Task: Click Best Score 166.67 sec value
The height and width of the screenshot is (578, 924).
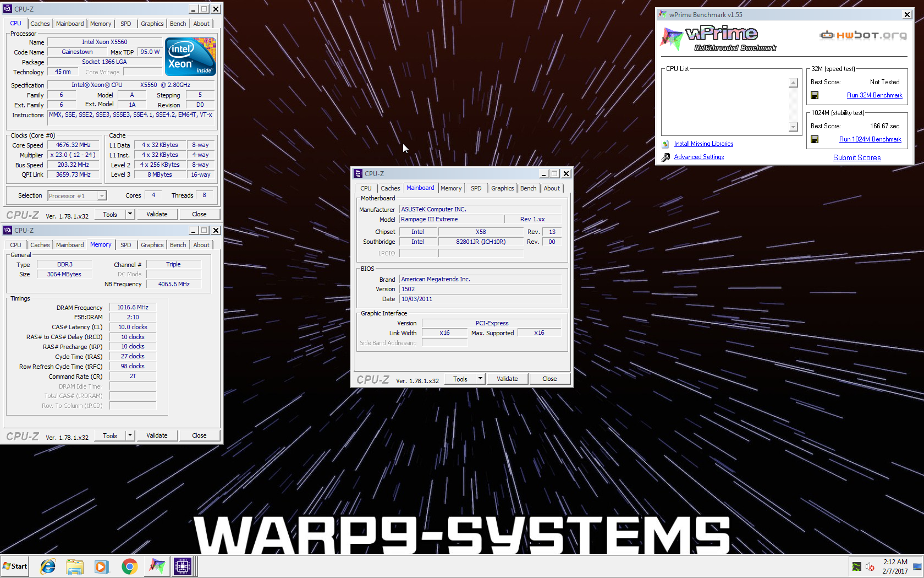Action: pyautogui.click(x=884, y=126)
